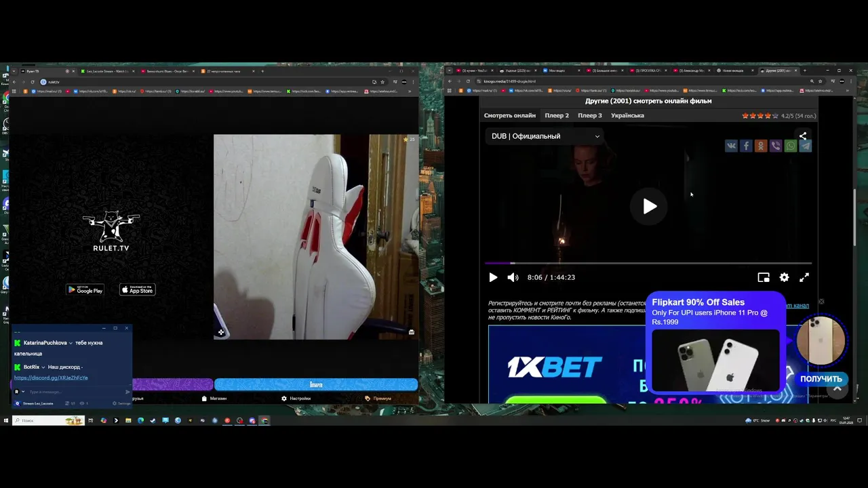
Task: Click the small play button in player controls
Action: pyautogui.click(x=493, y=277)
